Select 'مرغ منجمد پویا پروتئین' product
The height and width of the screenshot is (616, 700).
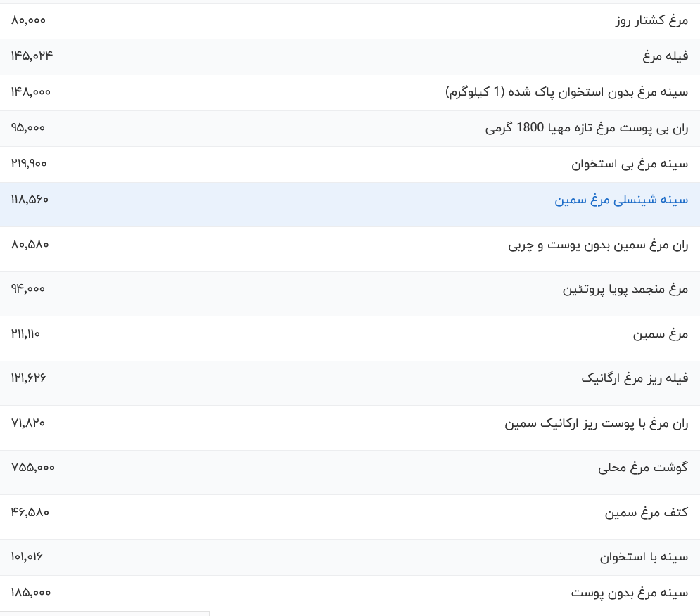[625, 290]
